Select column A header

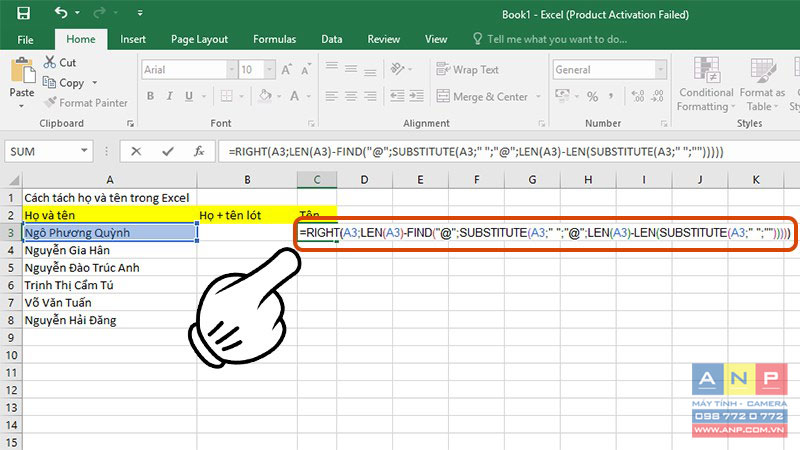pos(110,180)
